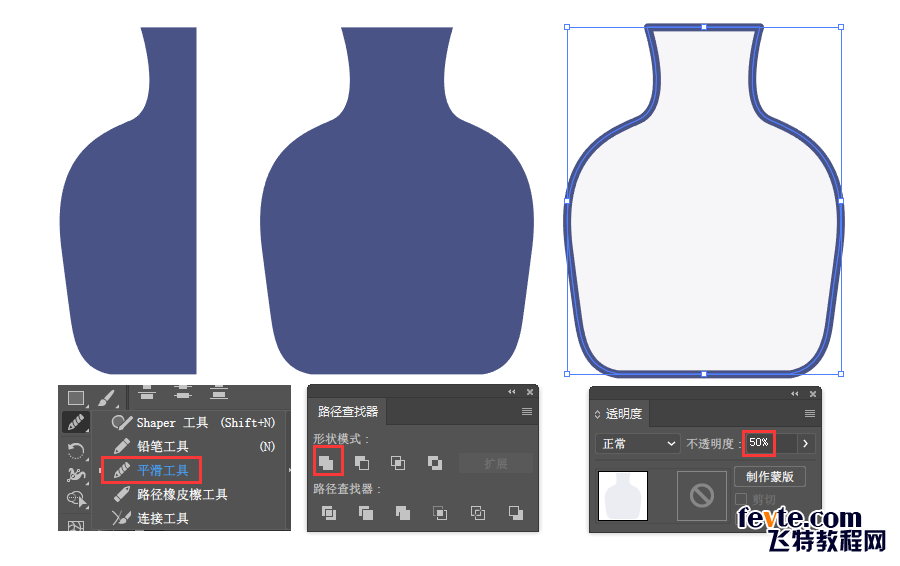Open the 透明度 panel options menu
The width and height of the screenshot is (900, 566).
(x=810, y=413)
